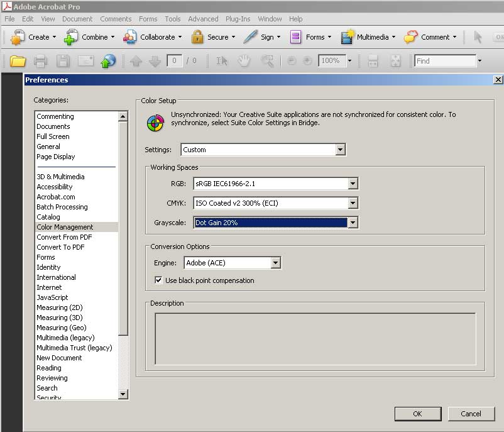Screen dimensions: 504x432
Task: Click the Comment speech bubble icon
Action: tap(411, 37)
